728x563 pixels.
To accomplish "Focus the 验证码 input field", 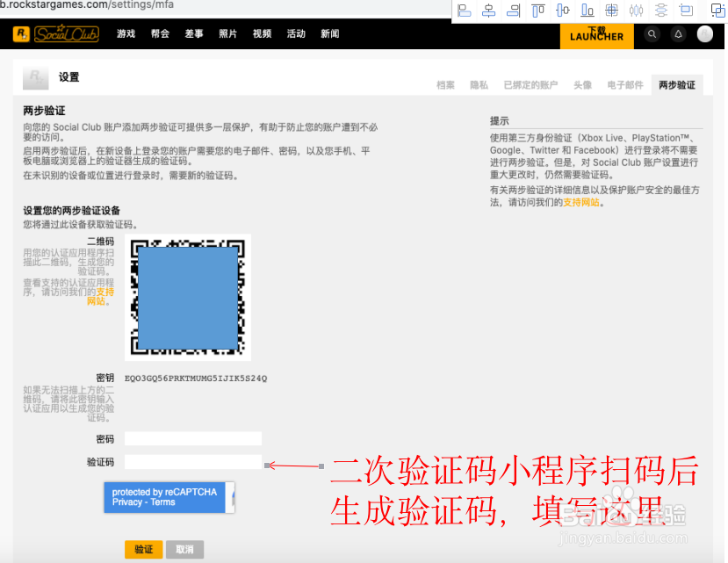I will (193, 462).
